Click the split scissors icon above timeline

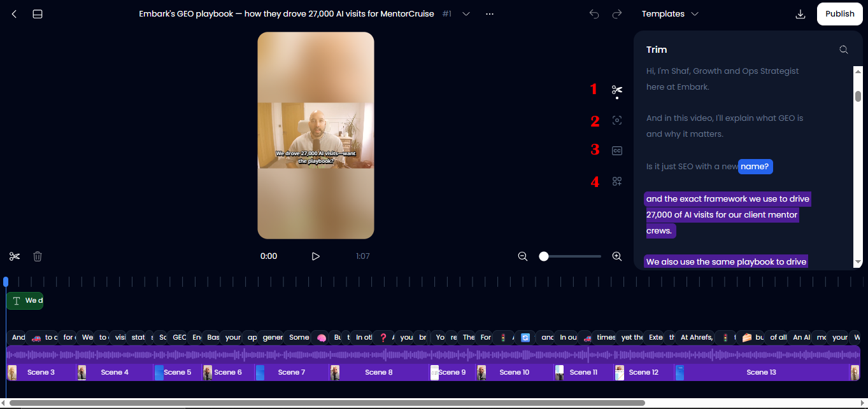(x=15, y=256)
